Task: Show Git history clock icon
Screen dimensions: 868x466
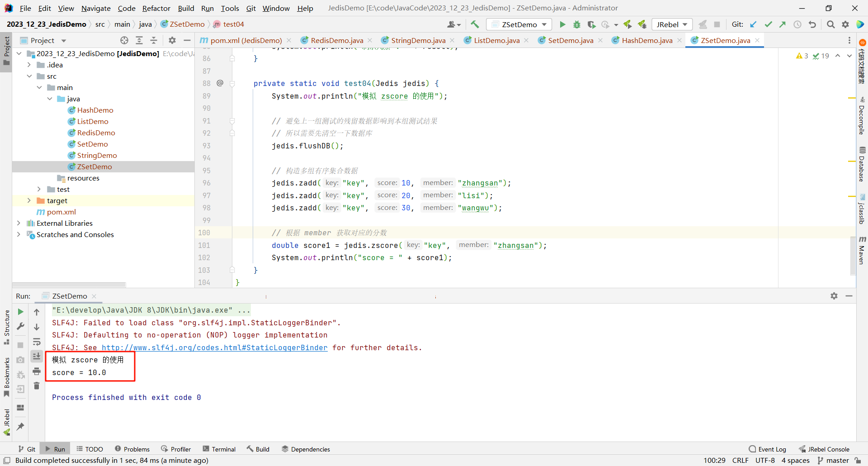Action: (x=797, y=24)
